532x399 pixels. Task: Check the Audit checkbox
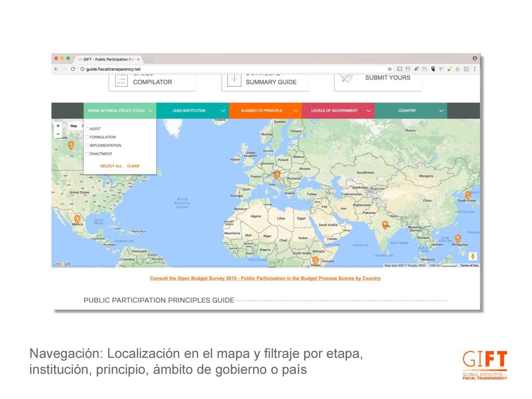tap(87, 129)
